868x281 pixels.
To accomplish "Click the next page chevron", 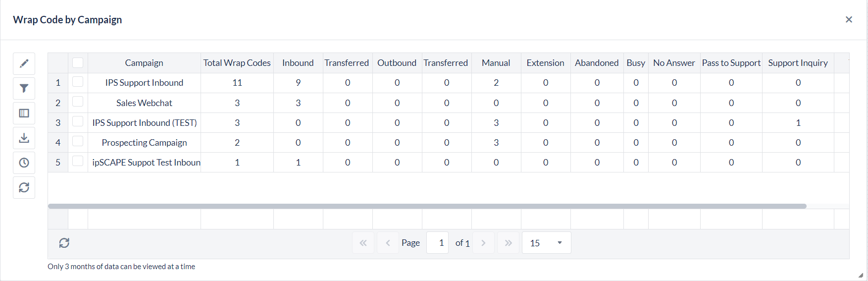I will (x=483, y=243).
